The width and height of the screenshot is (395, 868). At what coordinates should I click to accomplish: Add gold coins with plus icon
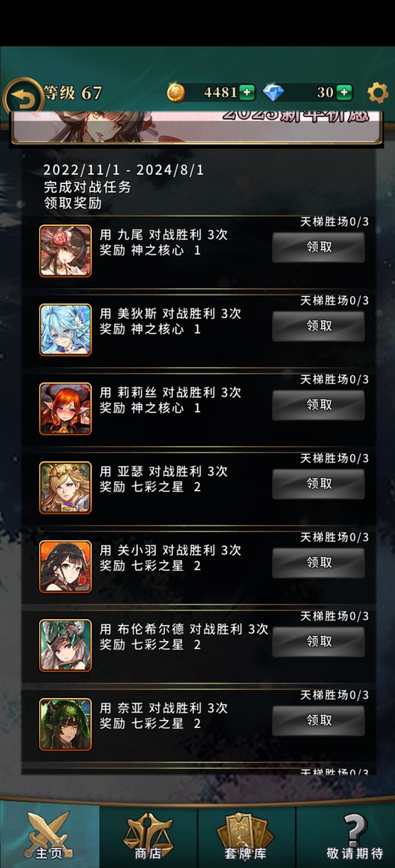click(246, 93)
